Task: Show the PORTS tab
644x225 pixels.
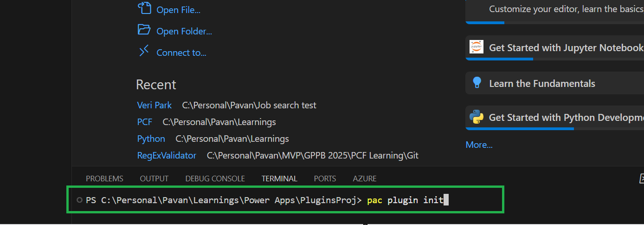Action: [x=325, y=179]
